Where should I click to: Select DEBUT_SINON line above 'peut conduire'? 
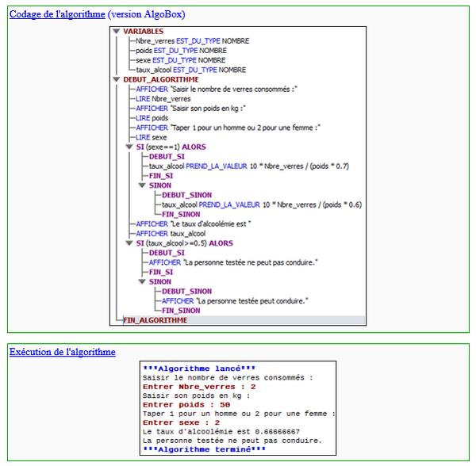[186, 292]
